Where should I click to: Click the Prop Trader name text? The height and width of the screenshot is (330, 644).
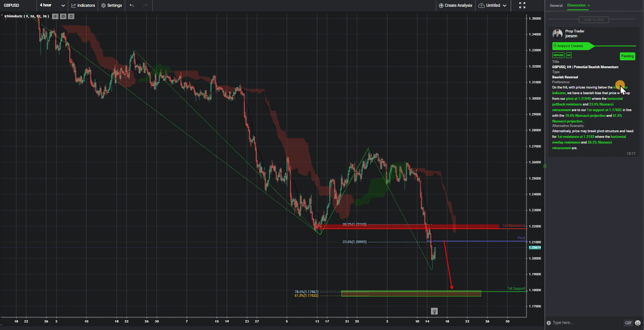575,31
